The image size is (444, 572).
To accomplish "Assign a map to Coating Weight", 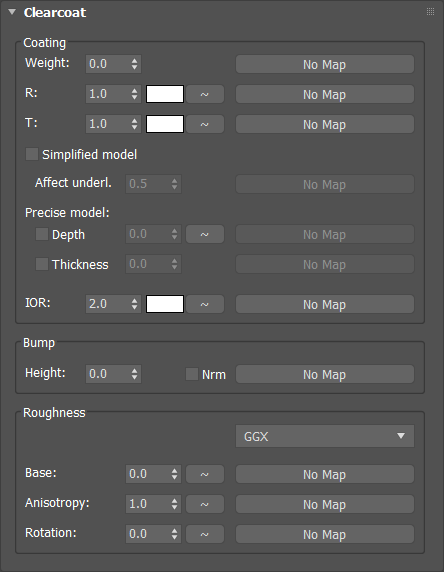I will 325,64.
